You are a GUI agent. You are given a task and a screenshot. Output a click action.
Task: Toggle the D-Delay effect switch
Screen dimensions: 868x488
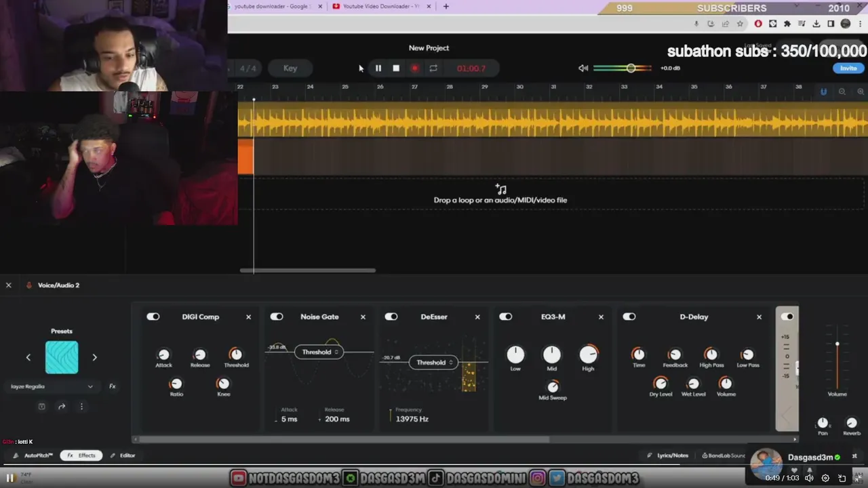tap(629, 317)
